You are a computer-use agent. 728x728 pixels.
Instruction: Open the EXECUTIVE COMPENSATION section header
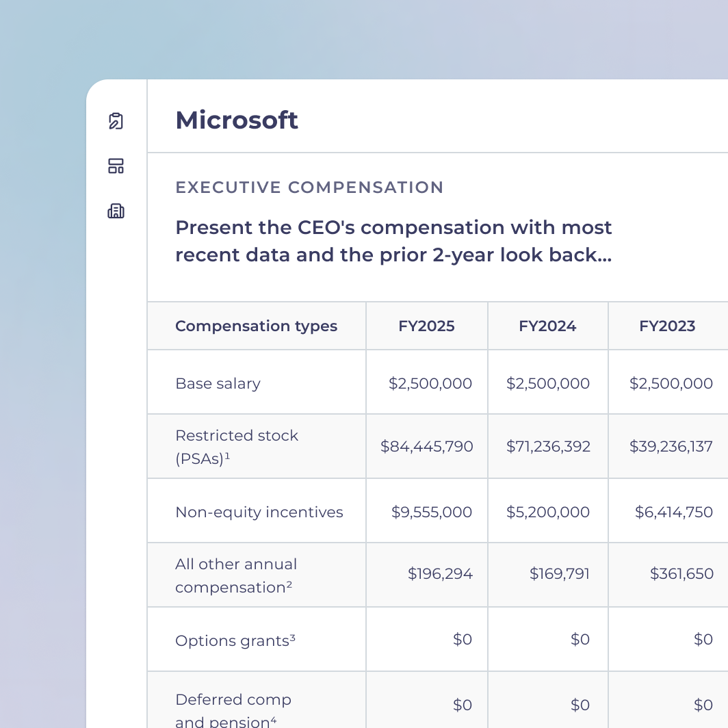(x=309, y=187)
